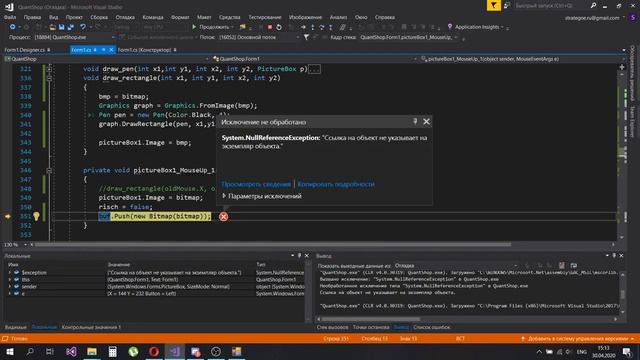Click the Show Next Statement arrow
The height and width of the screenshot is (360, 640).
pos(303,27)
